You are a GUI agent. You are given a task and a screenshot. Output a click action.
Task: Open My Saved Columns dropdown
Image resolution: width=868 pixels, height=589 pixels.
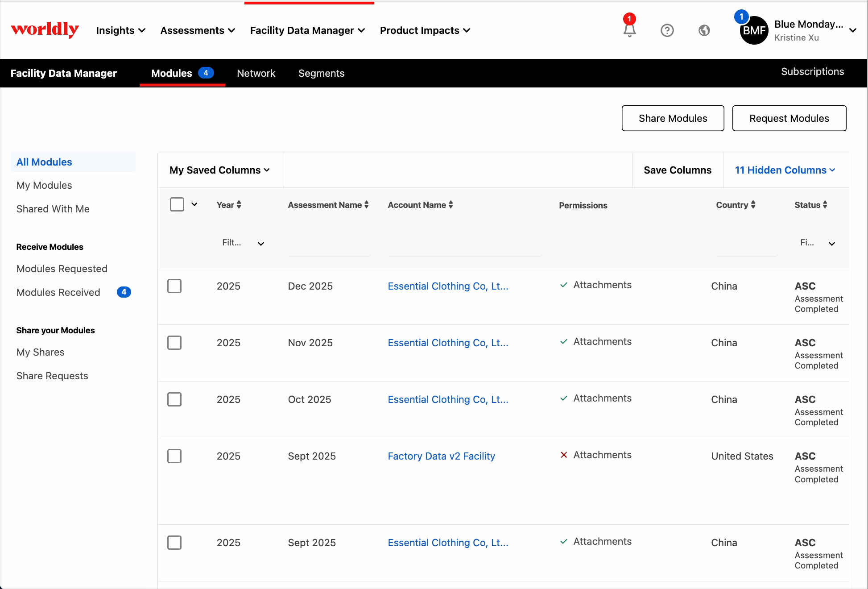tap(219, 170)
